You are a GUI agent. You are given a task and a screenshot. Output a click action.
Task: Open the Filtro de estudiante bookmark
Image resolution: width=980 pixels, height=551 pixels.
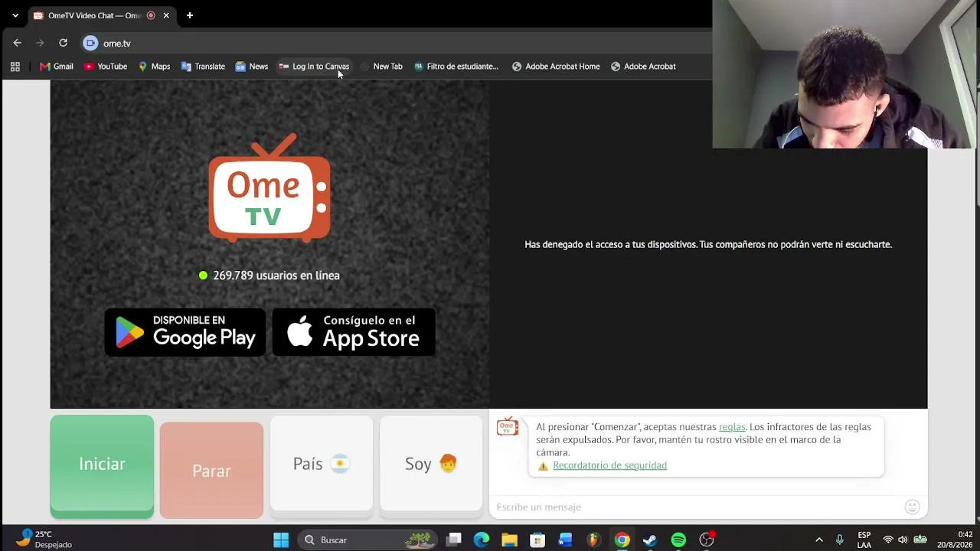tap(456, 67)
